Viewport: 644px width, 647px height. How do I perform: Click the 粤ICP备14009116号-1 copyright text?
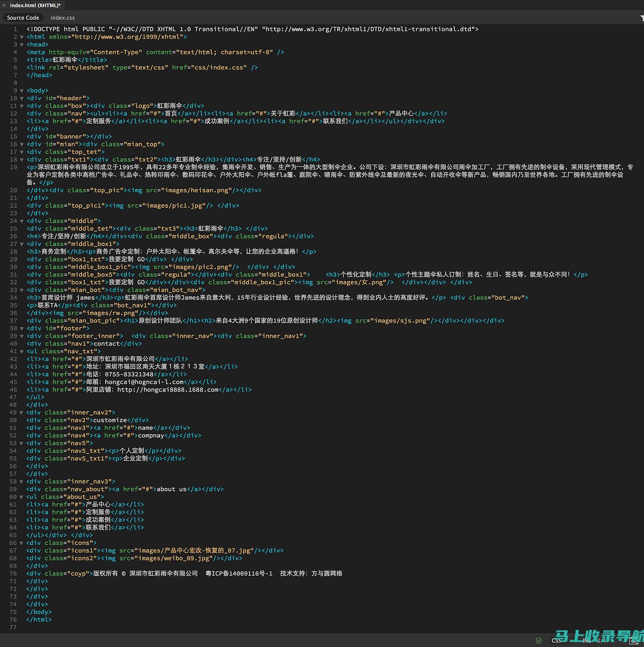[239, 574]
